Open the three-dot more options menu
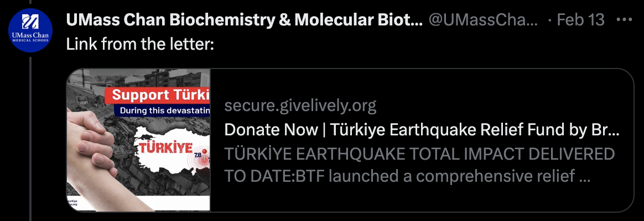 [x=624, y=20]
